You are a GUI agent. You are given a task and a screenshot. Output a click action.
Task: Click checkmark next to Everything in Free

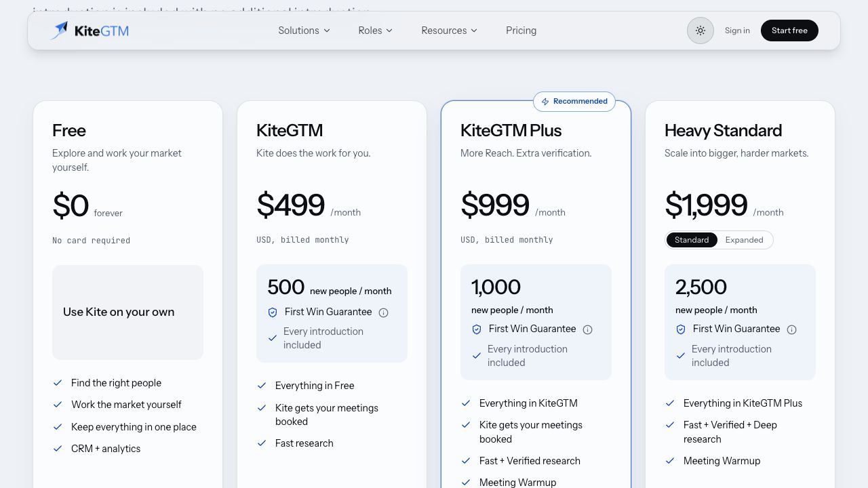(262, 386)
